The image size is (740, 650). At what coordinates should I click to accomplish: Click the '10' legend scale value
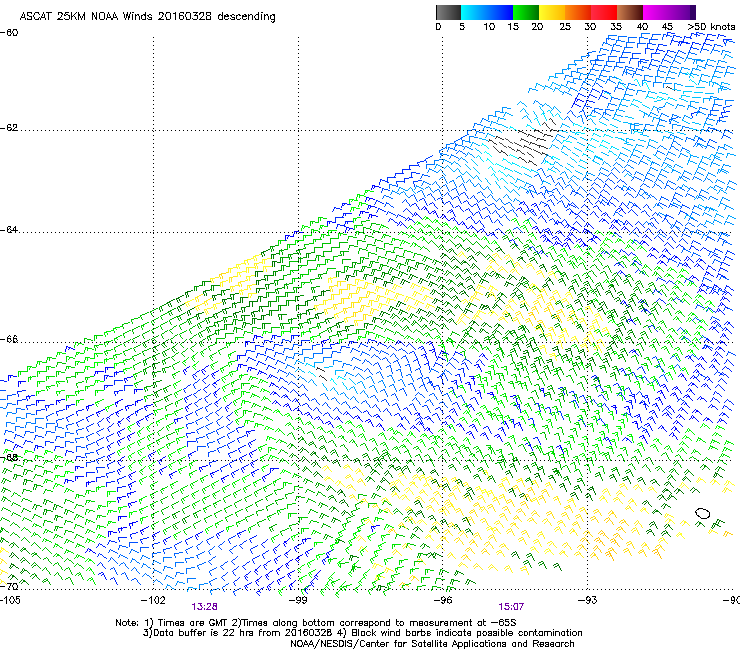pyautogui.click(x=489, y=27)
